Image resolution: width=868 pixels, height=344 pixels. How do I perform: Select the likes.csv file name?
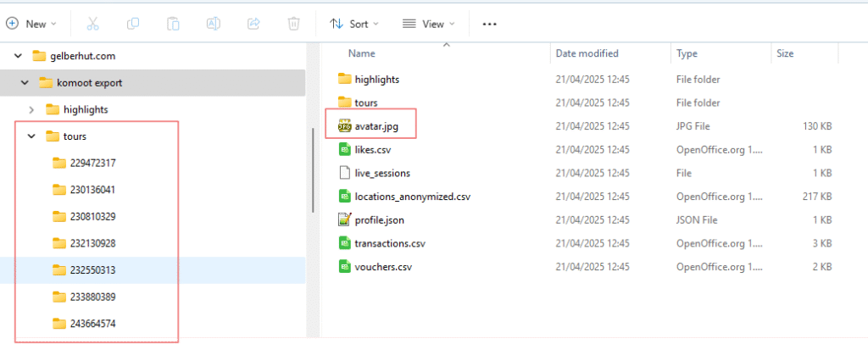click(x=374, y=149)
